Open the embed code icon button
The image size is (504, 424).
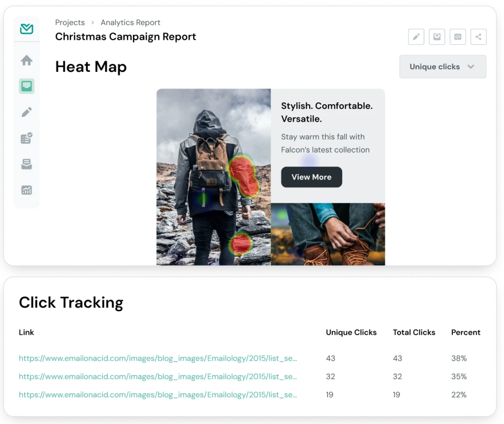click(458, 37)
